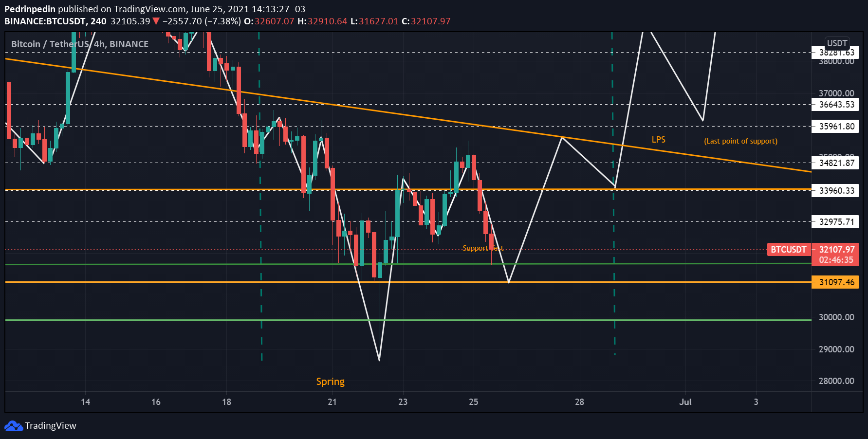Click the Jul month label on time axis

(685, 402)
